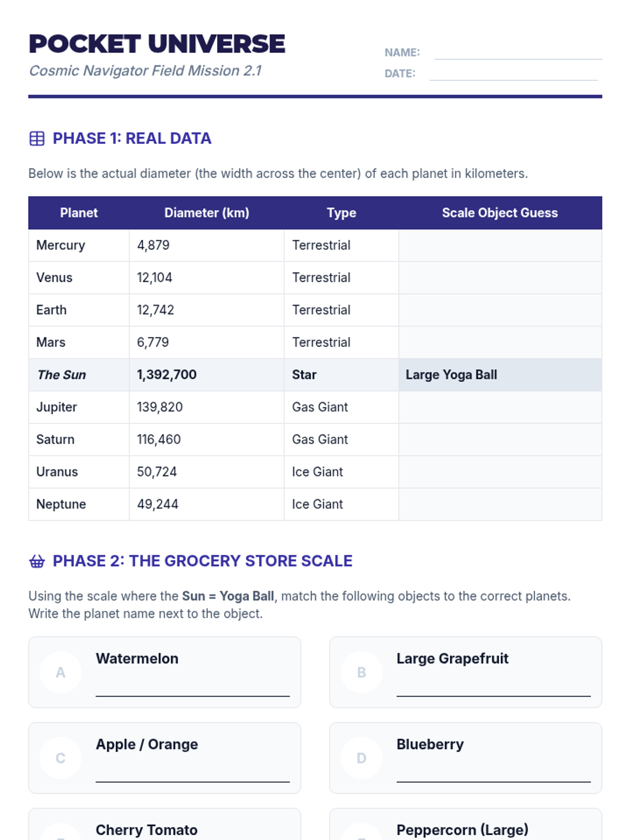
Task: Click the table icon beside Phase 1 heading
Action: coord(37,139)
